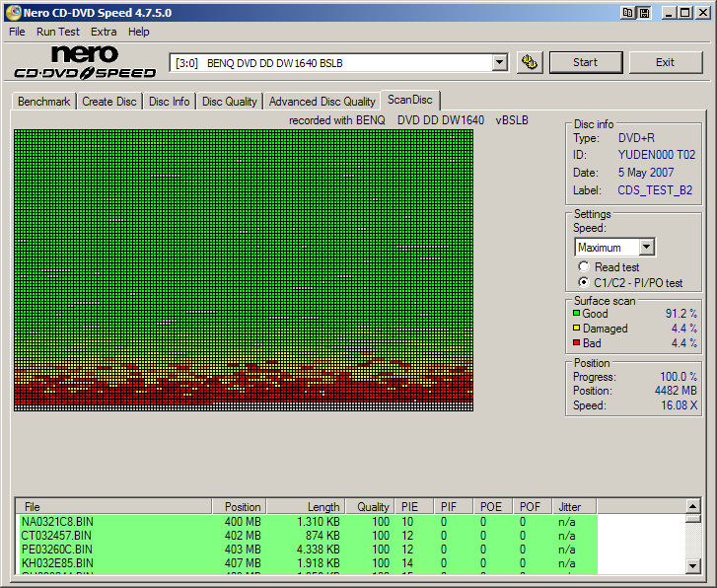Click the save screenshot floppy icon
This screenshot has width=717, height=588.
click(644, 13)
